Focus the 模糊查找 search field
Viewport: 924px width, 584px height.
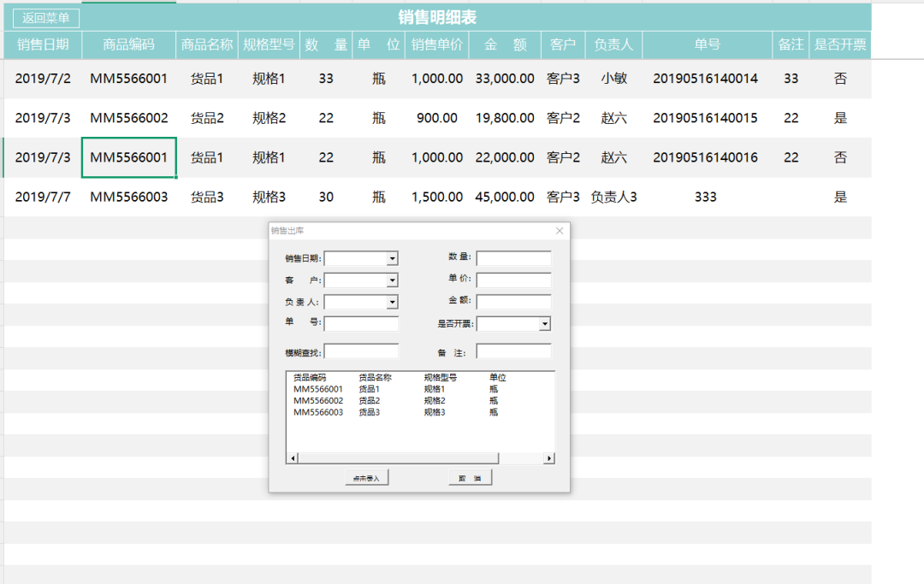click(361, 351)
